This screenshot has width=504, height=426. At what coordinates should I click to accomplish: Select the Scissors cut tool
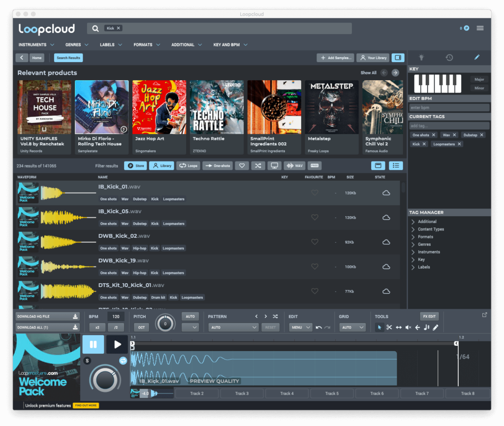coord(389,327)
